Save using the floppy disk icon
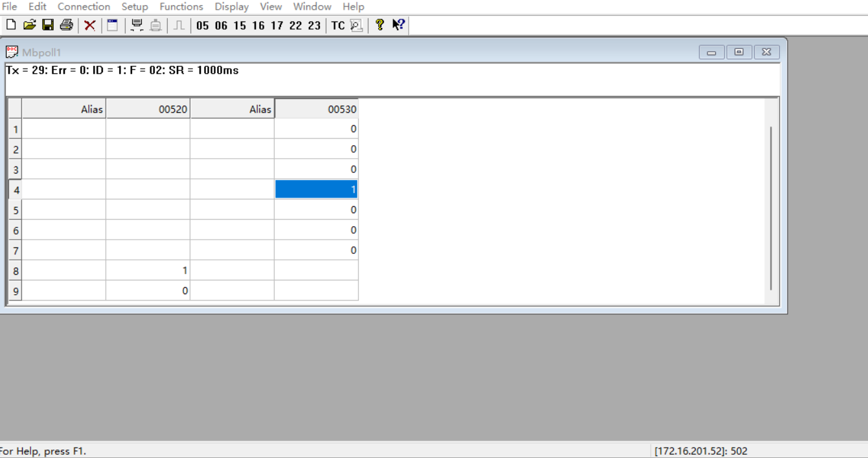This screenshot has width=868, height=458. 48,25
